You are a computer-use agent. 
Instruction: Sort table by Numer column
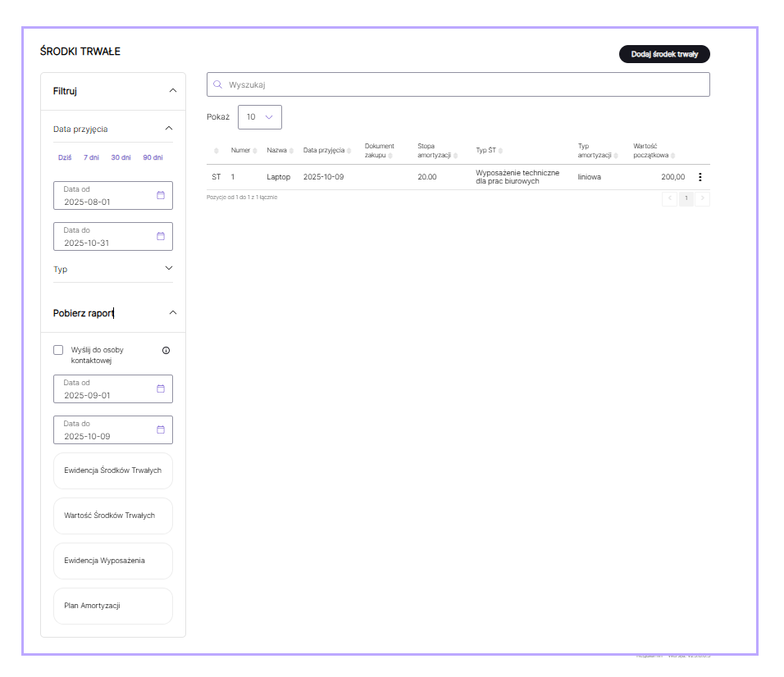244,150
